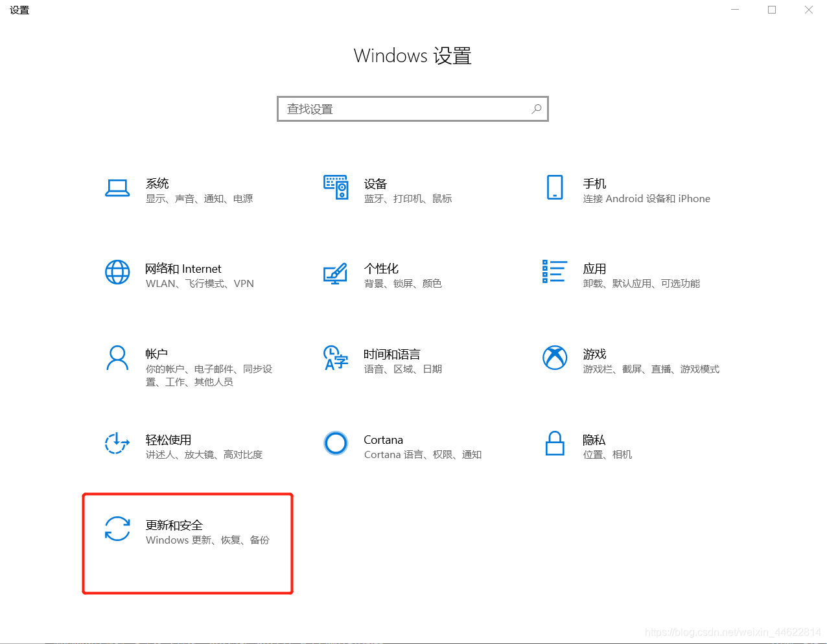Click 连接 Android 设备和 iPhone description
This screenshot has height=644, width=827.
(647, 199)
